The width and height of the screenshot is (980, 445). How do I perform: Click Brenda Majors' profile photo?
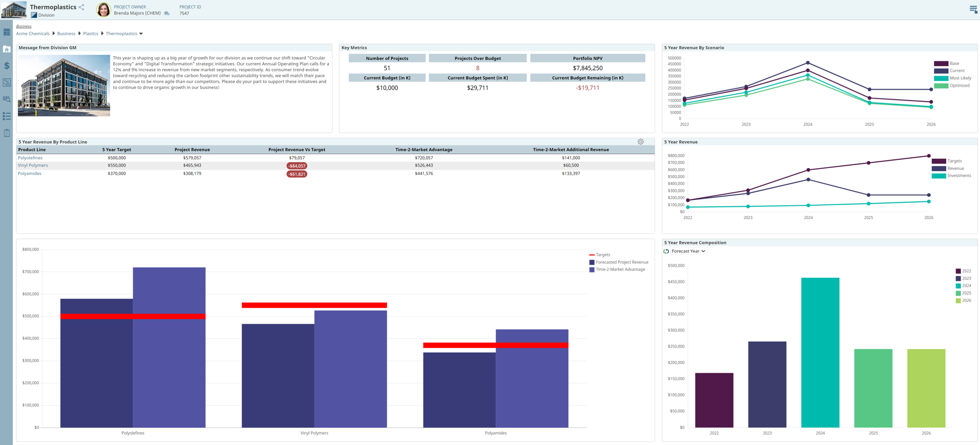(x=103, y=10)
